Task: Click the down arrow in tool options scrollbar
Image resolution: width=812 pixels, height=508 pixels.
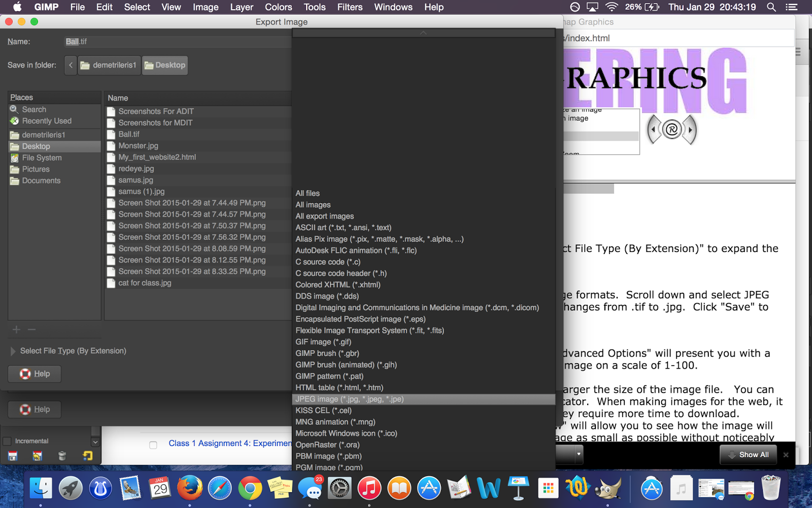Action: click(95, 442)
